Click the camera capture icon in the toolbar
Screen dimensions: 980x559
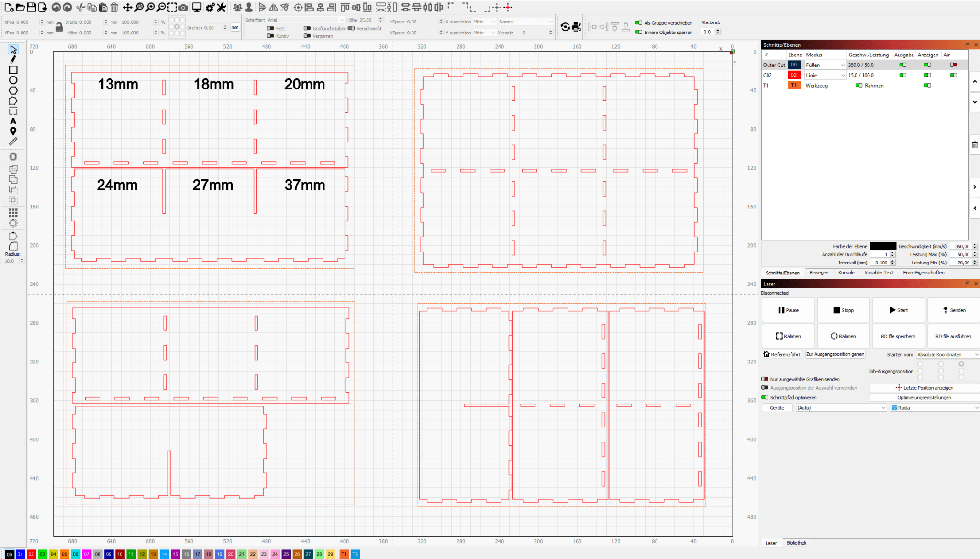pos(183,7)
